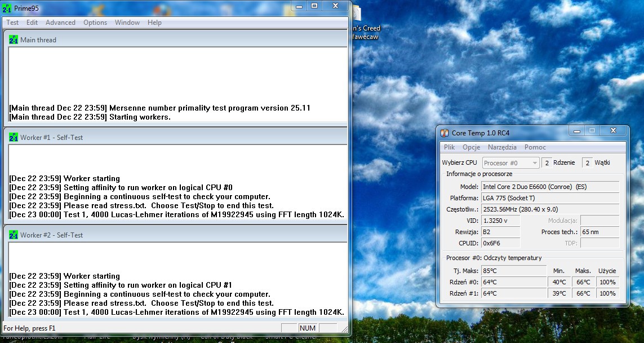Click the Worker #2 Self-Test window icon
Screen dimensions: 644x343
pyautogui.click(x=14, y=235)
